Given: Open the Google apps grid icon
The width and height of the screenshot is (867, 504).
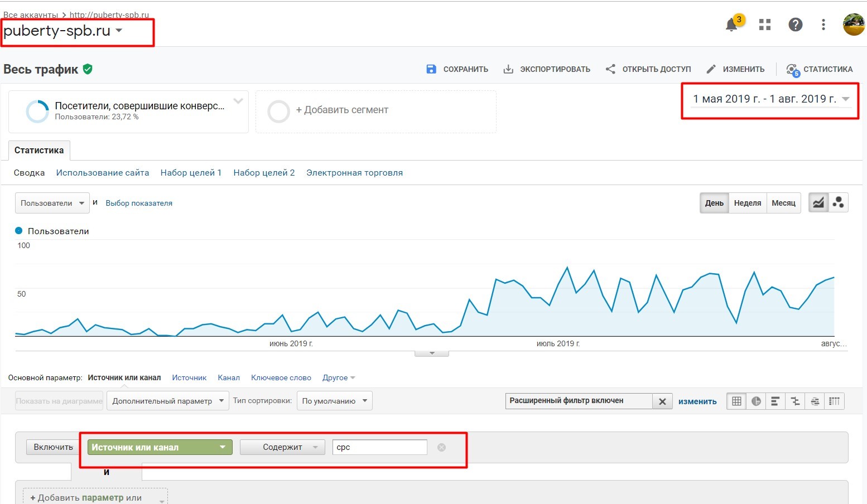Looking at the screenshot, I should tap(765, 25).
